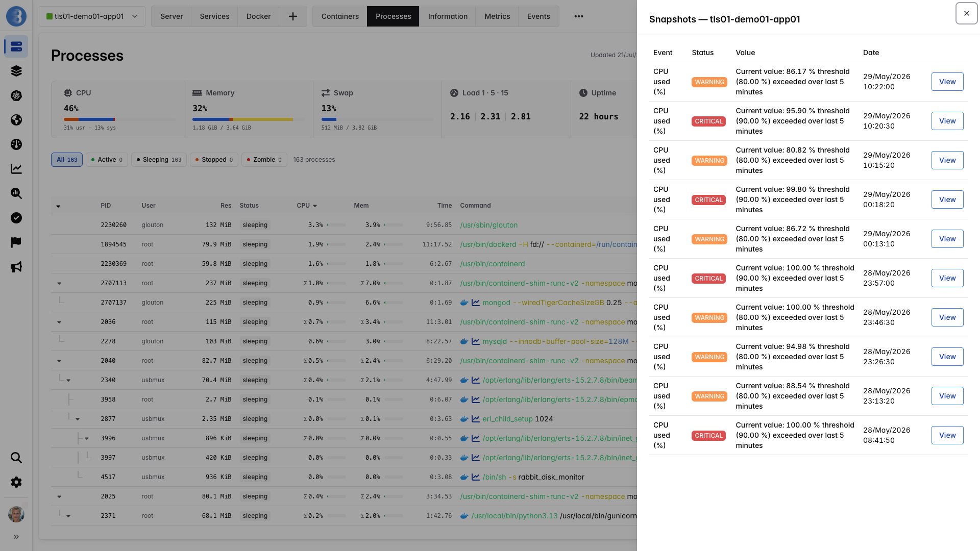This screenshot has width=980, height=551.
Task: Click the app logo at top left
Action: coord(16,16)
